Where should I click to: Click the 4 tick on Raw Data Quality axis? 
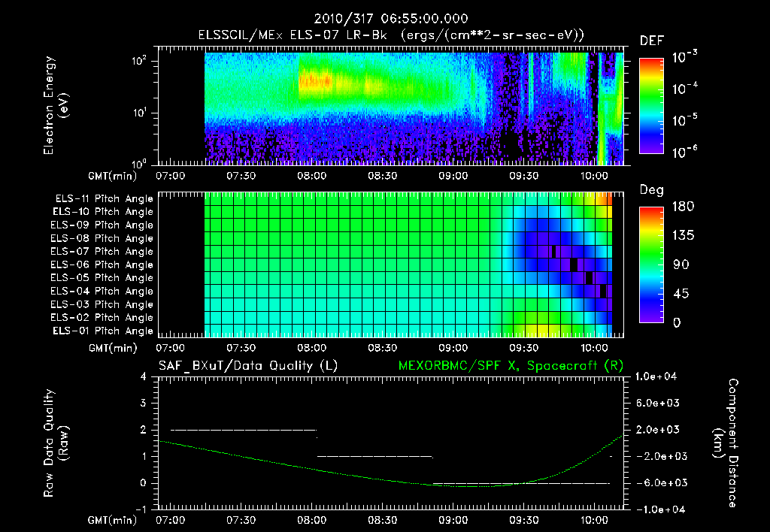[x=144, y=376]
